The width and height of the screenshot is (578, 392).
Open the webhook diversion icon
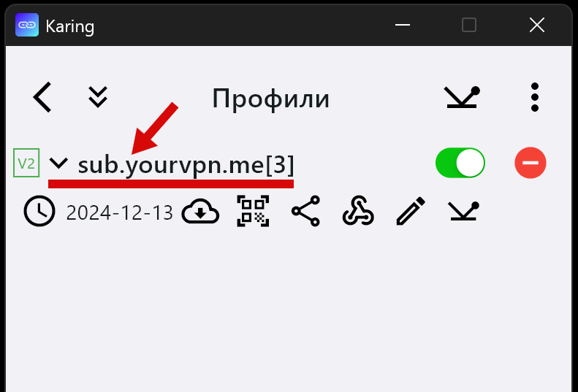(358, 211)
